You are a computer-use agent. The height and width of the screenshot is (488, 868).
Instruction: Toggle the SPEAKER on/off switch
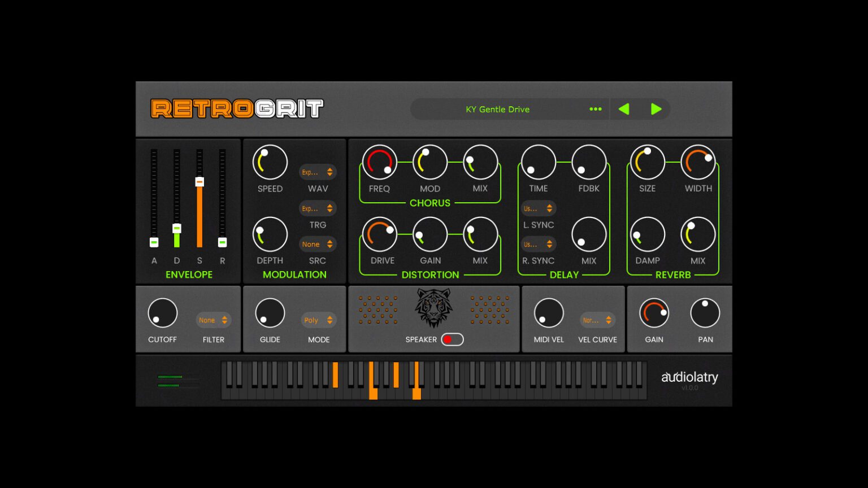452,339
